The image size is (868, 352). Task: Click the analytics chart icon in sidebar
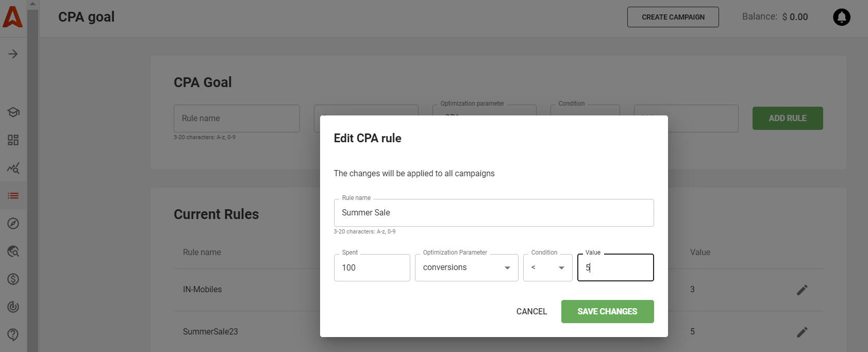13,168
